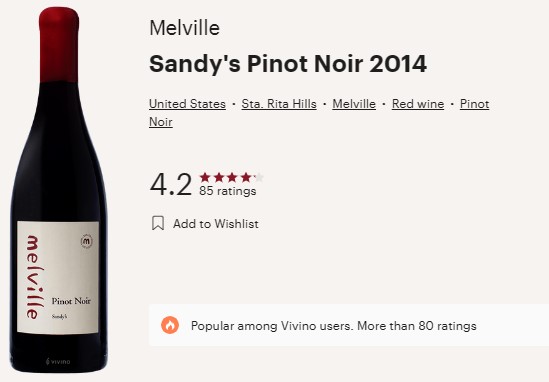This screenshot has height=382, width=549.
Task: Click the Melville winery name above the title
Action: pyautogui.click(x=185, y=28)
